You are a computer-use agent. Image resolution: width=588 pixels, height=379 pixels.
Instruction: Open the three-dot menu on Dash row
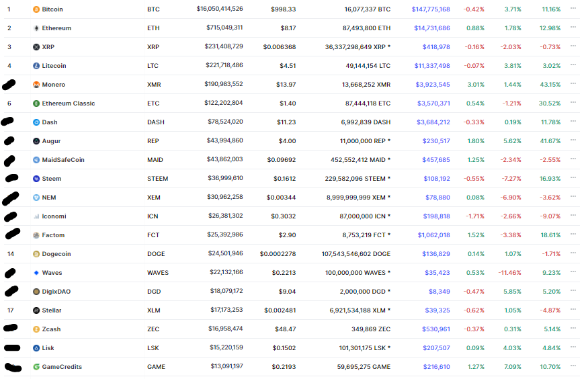(x=573, y=121)
